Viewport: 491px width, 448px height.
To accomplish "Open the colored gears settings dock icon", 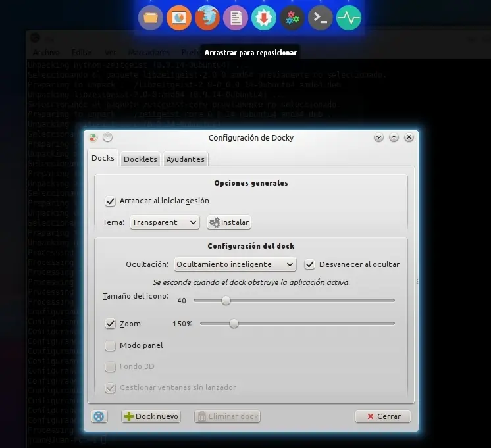I will 292,18.
